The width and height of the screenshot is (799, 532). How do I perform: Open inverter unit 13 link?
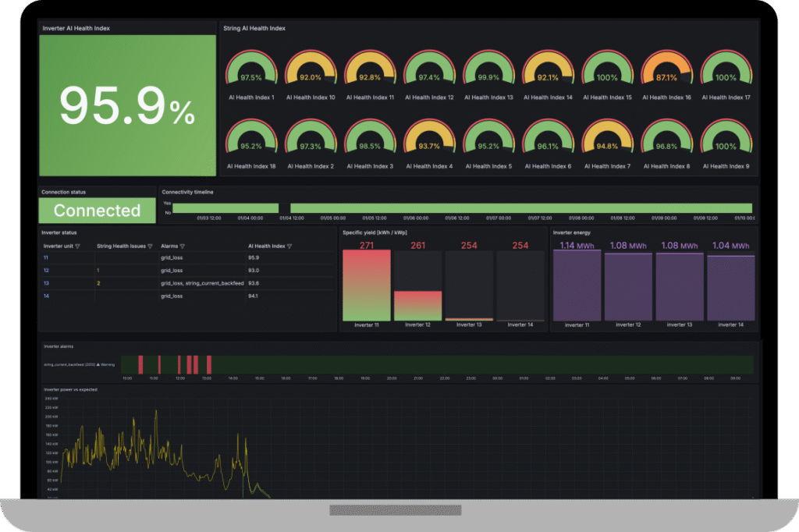(x=45, y=283)
